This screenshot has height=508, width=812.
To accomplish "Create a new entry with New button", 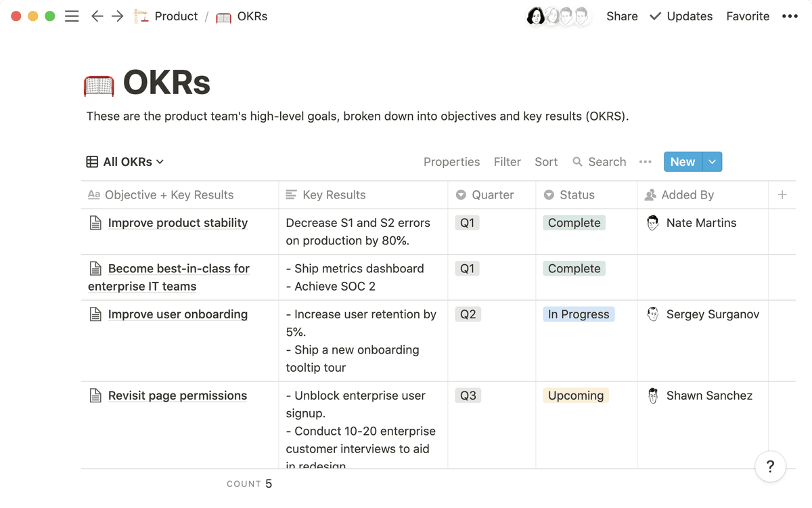I will (683, 162).
